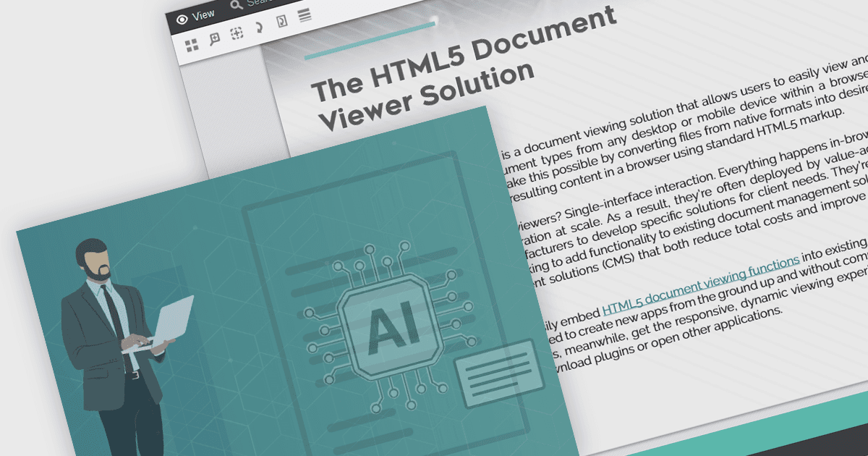Click the horizontal lines view mode icon
This screenshot has width=868, height=456.
(305, 15)
